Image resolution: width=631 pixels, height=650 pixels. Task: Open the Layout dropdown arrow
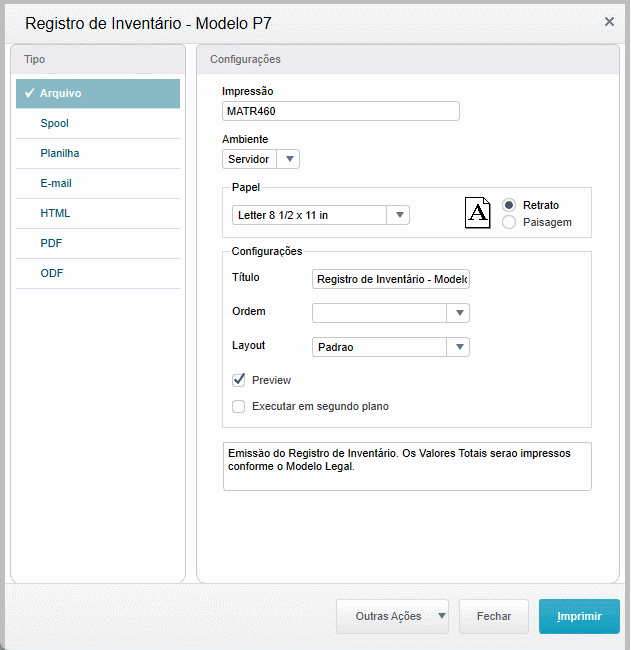[x=459, y=347]
